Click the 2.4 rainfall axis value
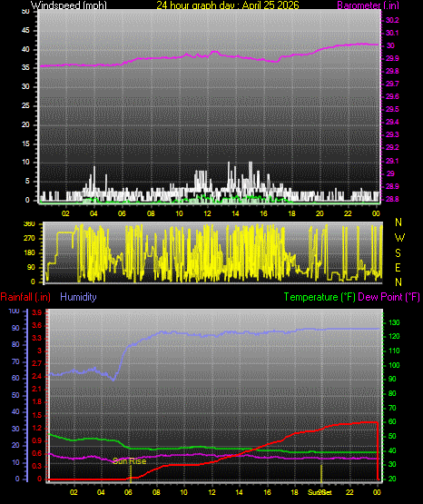The width and height of the screenshot is (423, 504). (x=37, y=376)
